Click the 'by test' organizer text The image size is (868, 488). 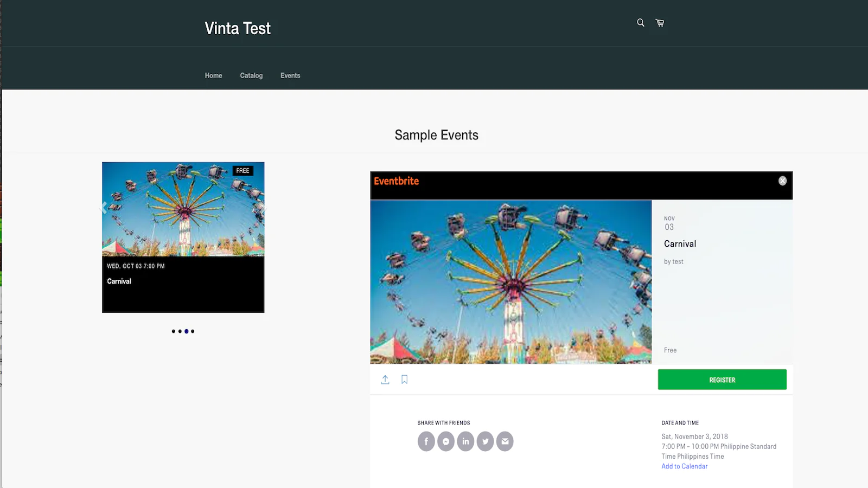pyautogui.click(x=674, y=261)
